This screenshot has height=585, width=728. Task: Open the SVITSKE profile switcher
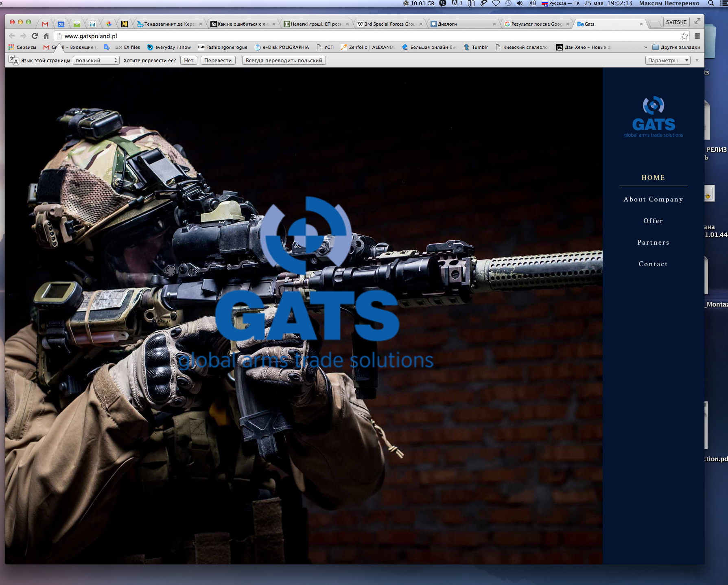pyautogui.click(x=676, y=22)
